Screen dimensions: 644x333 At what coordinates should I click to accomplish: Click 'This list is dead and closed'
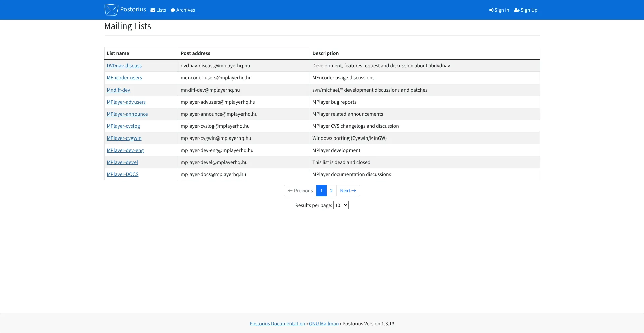[341, 162]
